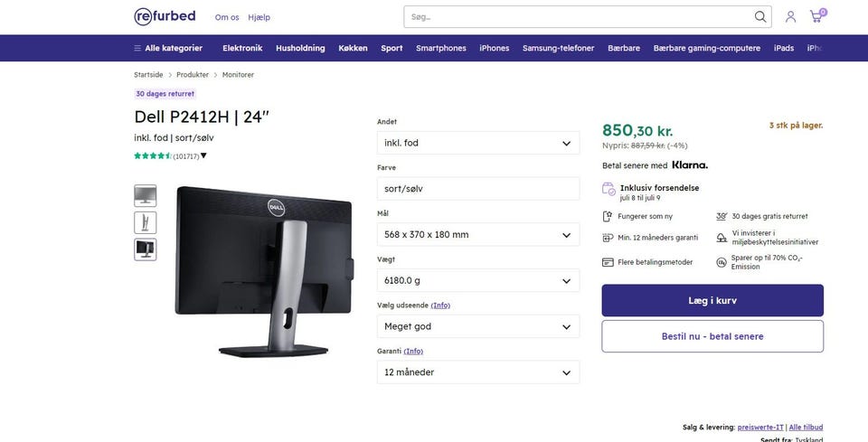The height and width of the screenshot is (442, 868).
Task: Open the Mål dimensions dropdown
Action: (478, 234)
